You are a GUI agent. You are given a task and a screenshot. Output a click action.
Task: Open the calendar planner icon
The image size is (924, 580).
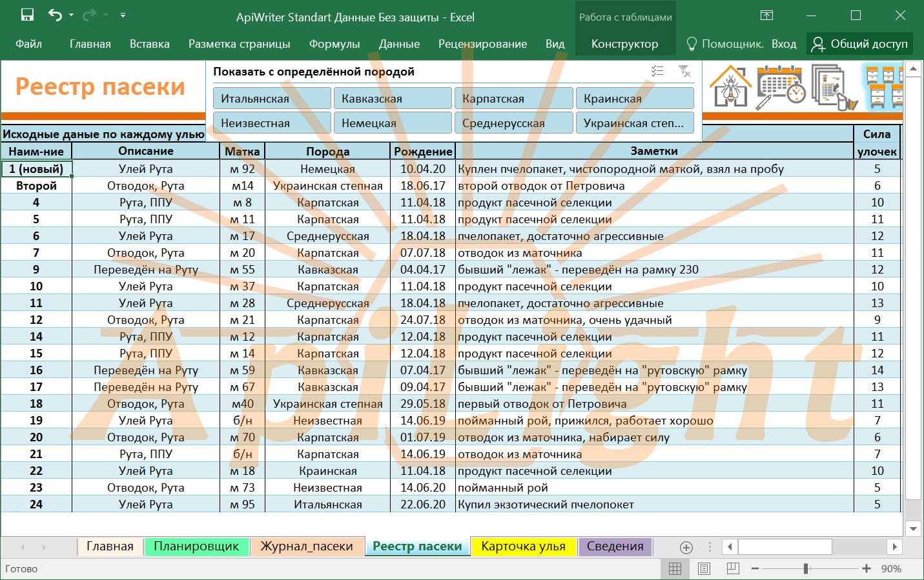(781, 87)
